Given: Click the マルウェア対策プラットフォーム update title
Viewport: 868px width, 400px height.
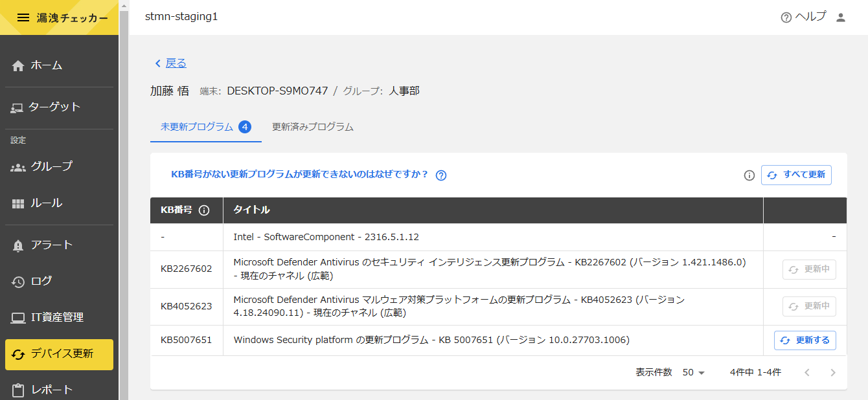Looking at the screenshot, I should tap(459, 306).
